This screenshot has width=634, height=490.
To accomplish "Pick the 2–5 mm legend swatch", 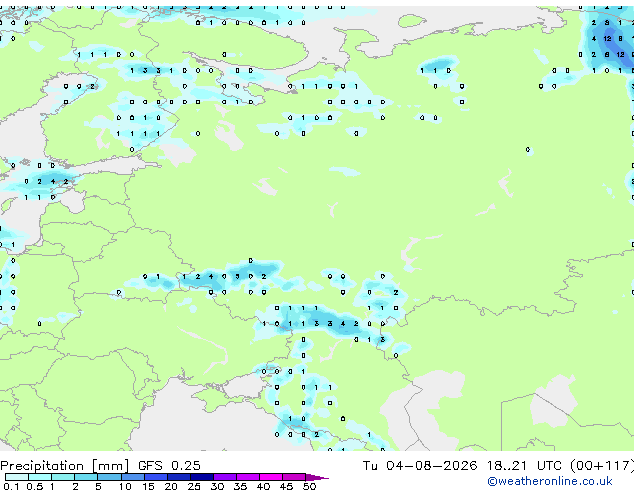I will point(86,477).
